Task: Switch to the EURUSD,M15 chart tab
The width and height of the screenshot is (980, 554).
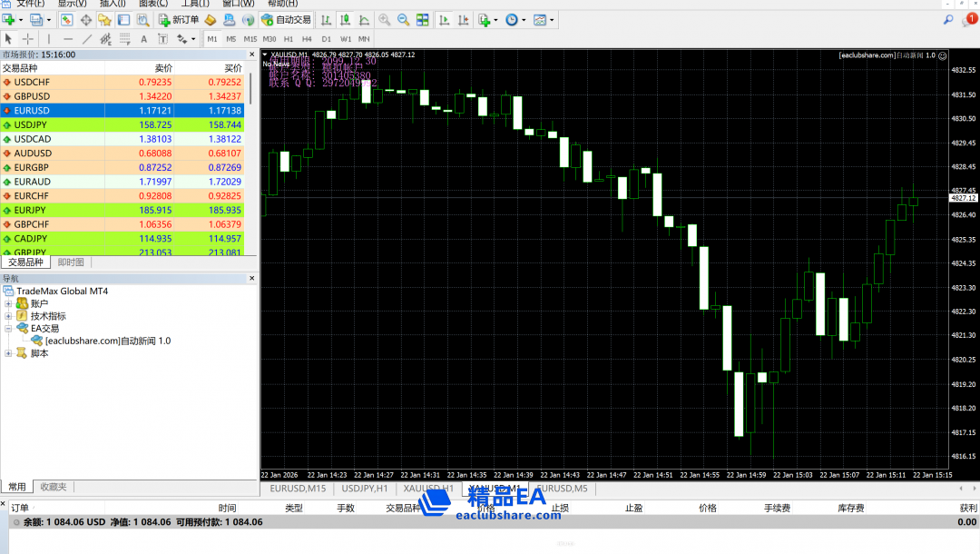Action: click(299, 489)
